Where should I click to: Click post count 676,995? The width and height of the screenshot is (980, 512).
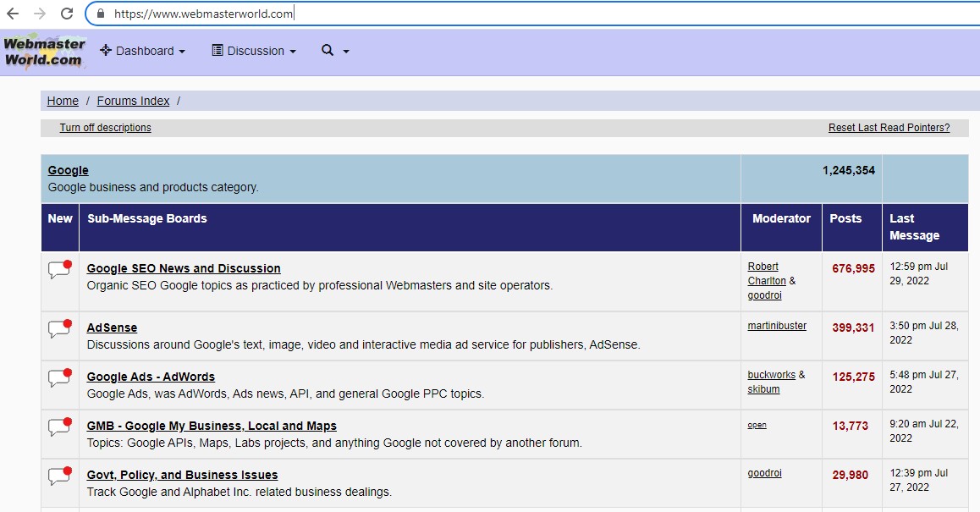pos(853,268)
